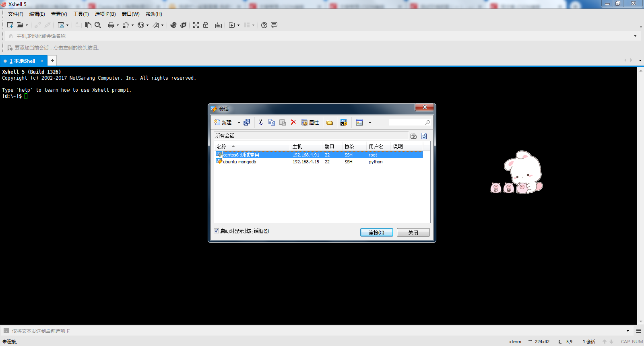This screenshot has height=346, width=644.
Task: Click the add current session arrow icon
Action: click(x=10, y=48)
